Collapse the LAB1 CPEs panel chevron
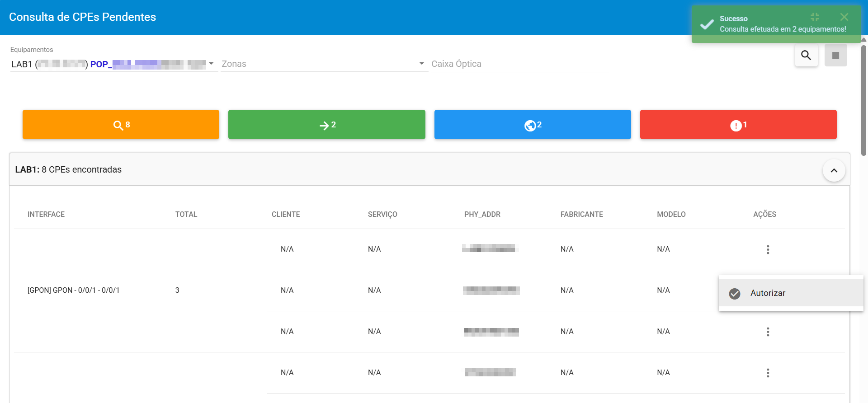Image resolution: width=868 pixels, height=403 pixels. tap(834, 170)
